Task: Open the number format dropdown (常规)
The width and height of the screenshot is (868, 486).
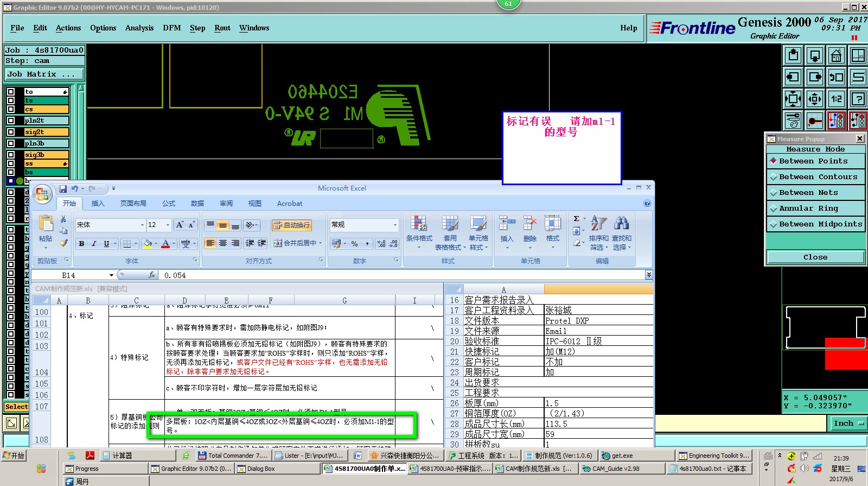Action: [x=395, y=225]
